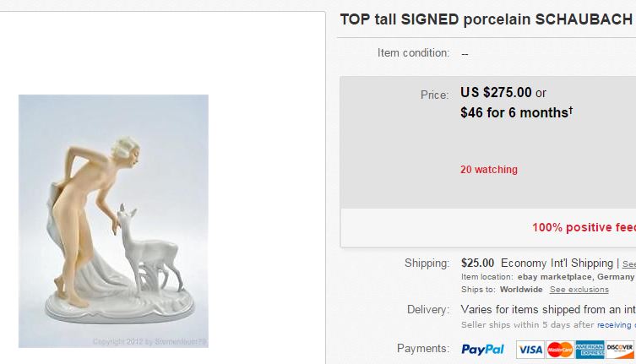Click the $25.00 shipping cost

tap(478, 263)
